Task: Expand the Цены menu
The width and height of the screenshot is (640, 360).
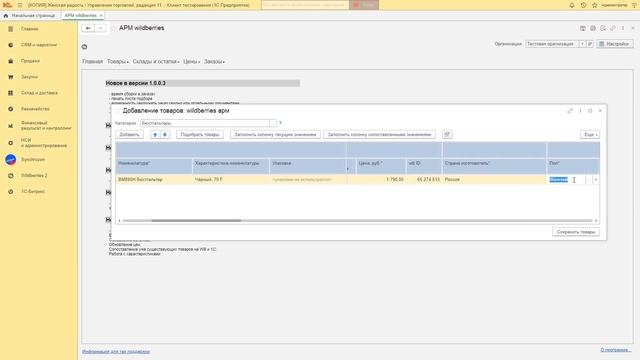Action: click(191, 62)
